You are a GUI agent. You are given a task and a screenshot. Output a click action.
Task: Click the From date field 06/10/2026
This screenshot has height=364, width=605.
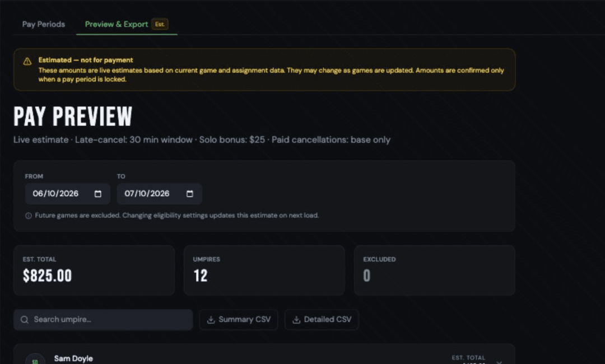(x=68, y=194)
